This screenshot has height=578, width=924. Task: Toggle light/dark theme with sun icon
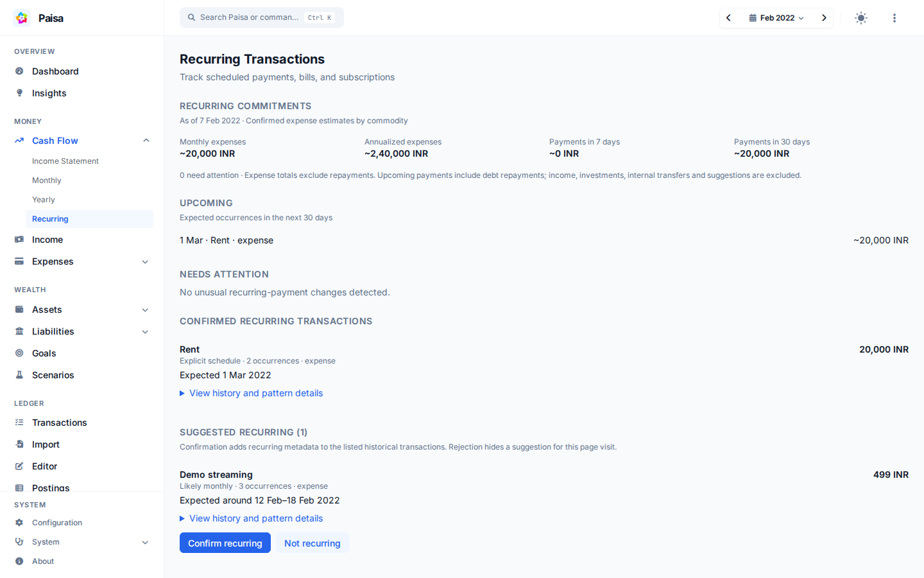tap(861, 18)
